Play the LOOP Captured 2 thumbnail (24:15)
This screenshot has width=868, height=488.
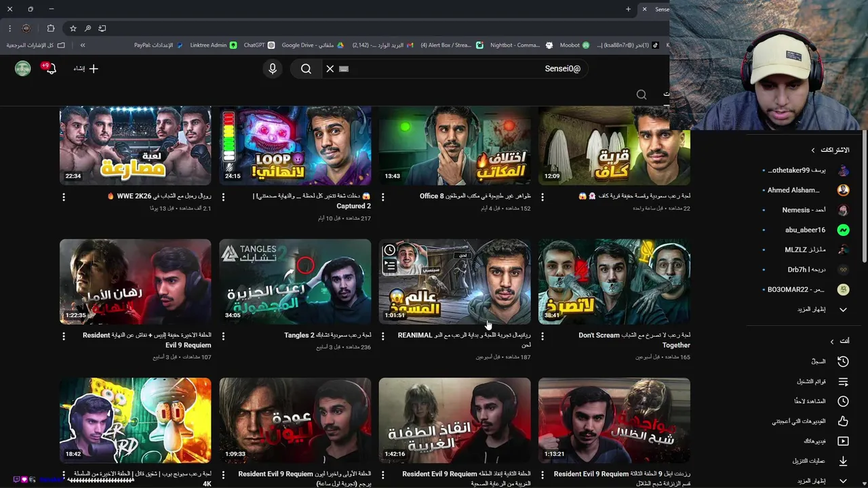[x=295, y=145]
